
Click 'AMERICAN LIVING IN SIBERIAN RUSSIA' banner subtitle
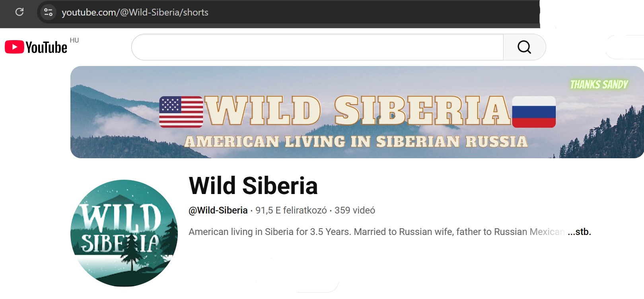pos(356,142)
